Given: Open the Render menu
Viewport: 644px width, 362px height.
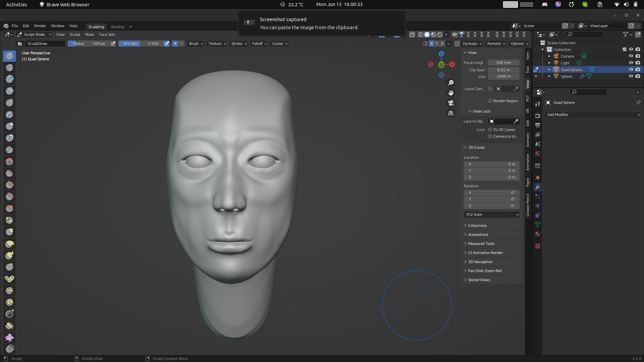Looking at the screenshot, I should coord(40,26).
